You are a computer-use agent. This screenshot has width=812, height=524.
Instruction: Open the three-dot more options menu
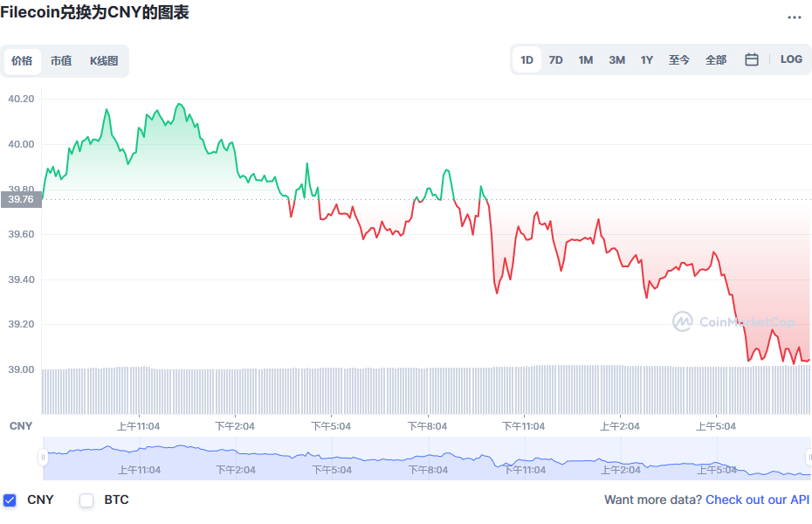[794, 17]
